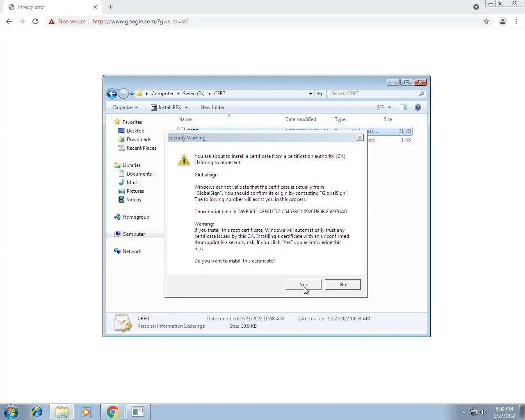
Task: Open network tray icon
Action: click(x=474, y=412)
